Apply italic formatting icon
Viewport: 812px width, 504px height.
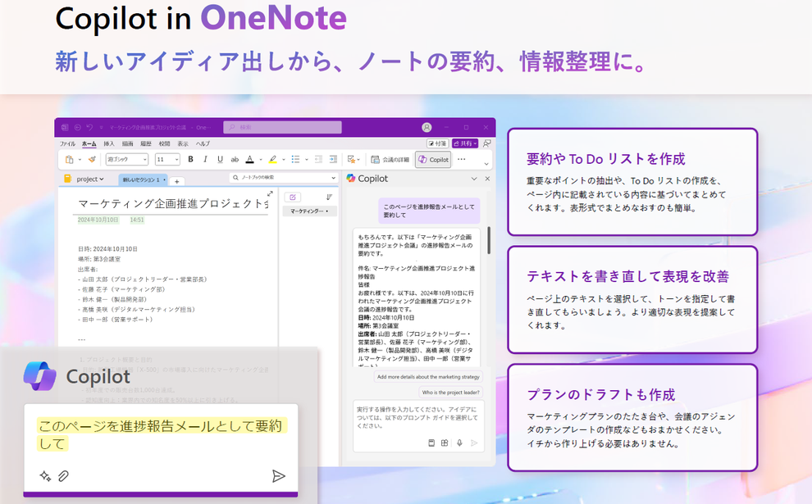click(205, 159)
